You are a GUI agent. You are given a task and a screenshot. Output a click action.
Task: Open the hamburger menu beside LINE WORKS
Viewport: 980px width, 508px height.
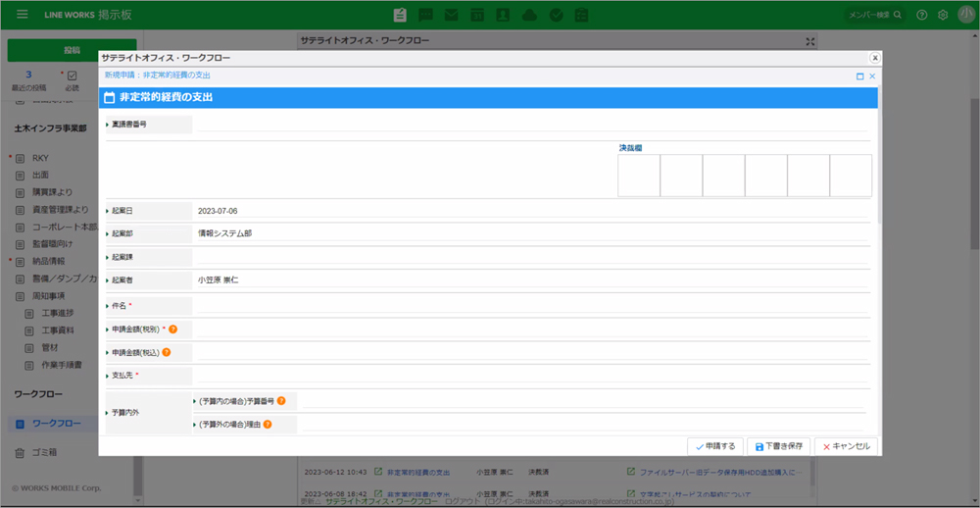click(23, 15)
